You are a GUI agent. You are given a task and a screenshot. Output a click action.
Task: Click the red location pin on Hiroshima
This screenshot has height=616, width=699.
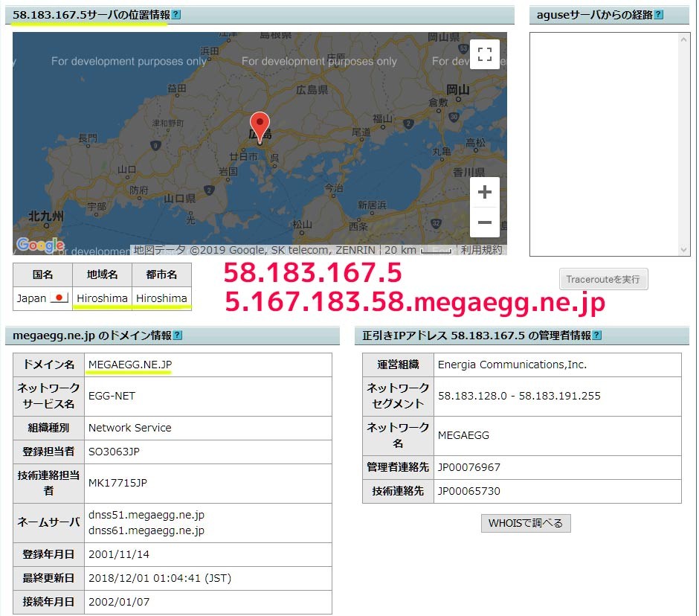pyautogui.click(x=260, y=127)
